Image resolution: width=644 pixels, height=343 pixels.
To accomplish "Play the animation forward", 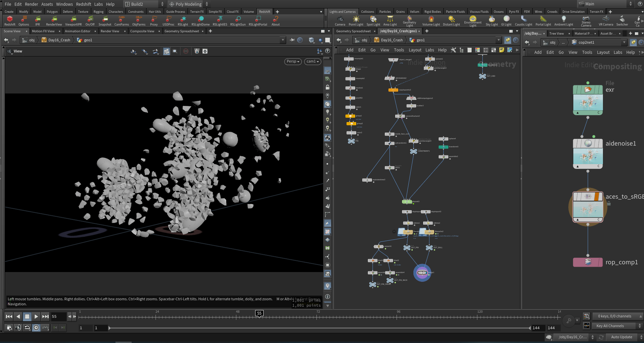I will coord(36,316).
